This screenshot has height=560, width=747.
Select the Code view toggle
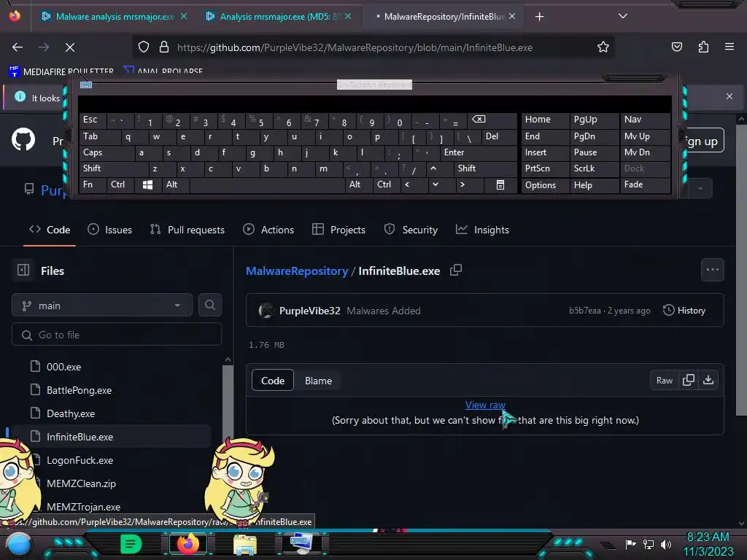pos(273,381)
